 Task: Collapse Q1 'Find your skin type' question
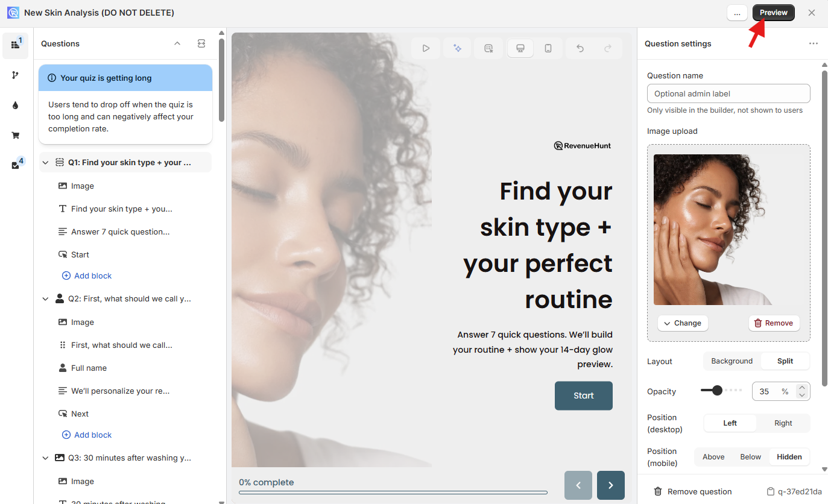(45, 163)
